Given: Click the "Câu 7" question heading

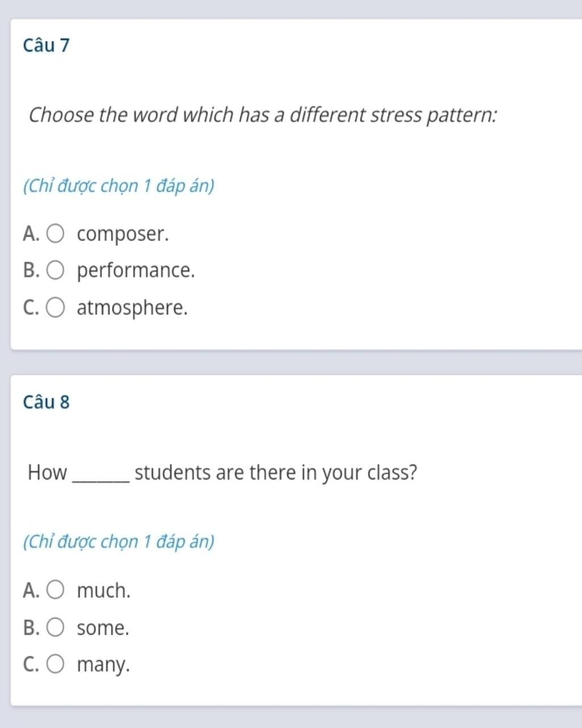Looking at the screenshot, I should click(47, 45).
